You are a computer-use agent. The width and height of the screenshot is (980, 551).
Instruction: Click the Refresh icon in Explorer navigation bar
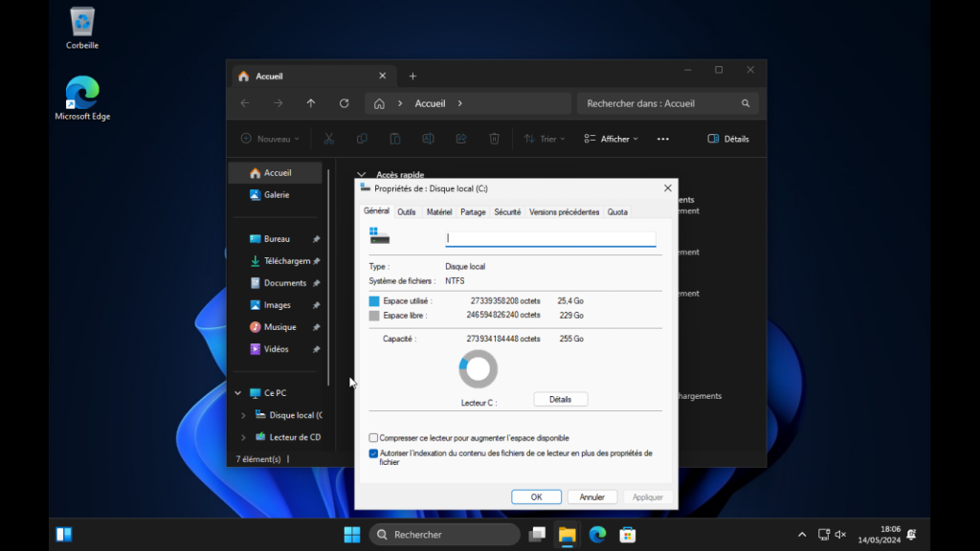coord(344,103)
